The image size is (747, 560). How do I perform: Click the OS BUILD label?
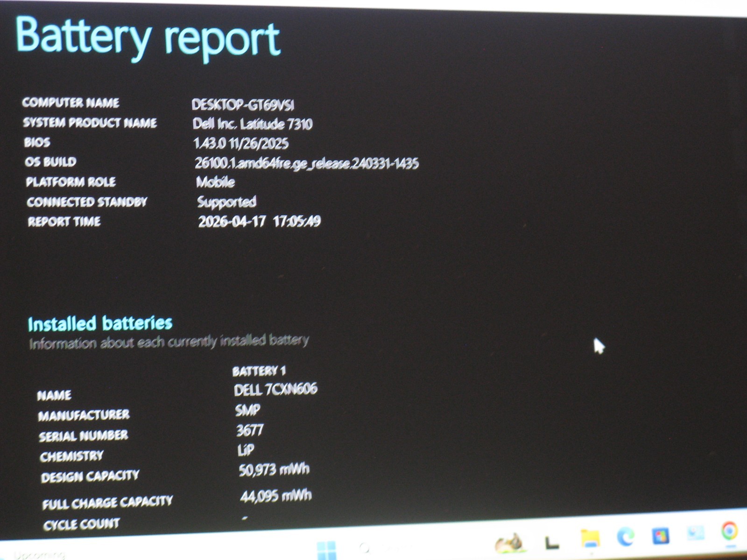(50, 162)
